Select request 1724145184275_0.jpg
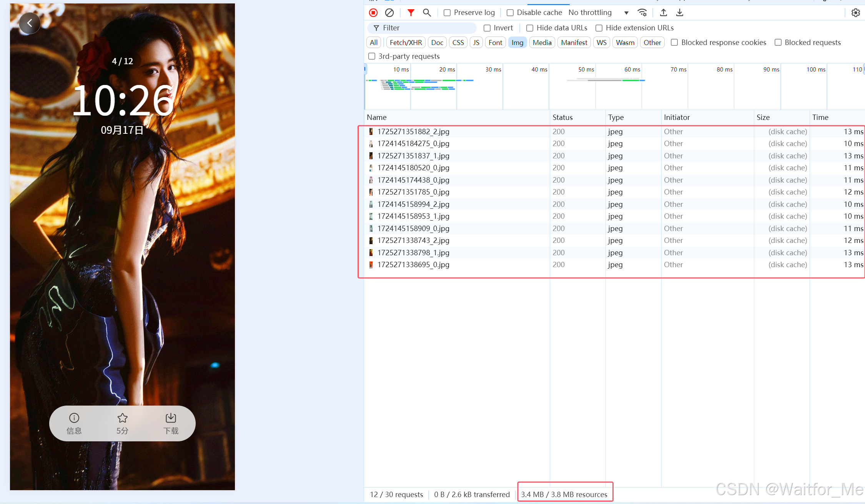The height and width of the screenshot is (504, 865). click(x=614, y=143)
